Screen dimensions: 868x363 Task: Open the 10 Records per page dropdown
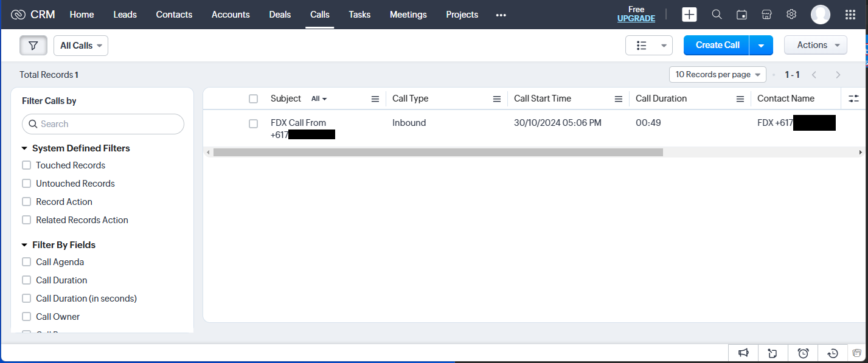click(718, 75)
